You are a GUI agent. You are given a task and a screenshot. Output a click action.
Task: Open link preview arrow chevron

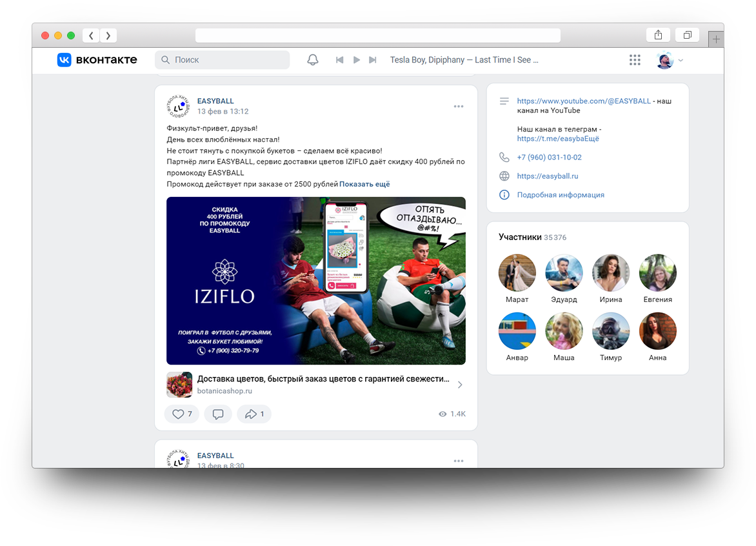click(x=460, y=385)
